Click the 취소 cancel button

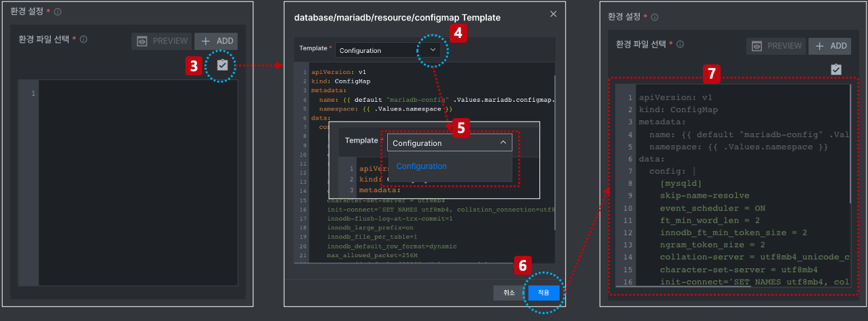click(x=509, y=292)
